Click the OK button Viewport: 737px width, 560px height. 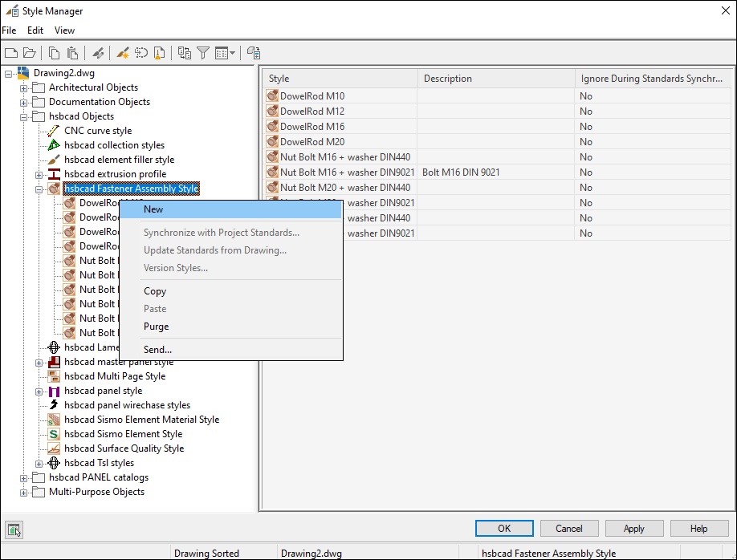(x=504, y=529)
